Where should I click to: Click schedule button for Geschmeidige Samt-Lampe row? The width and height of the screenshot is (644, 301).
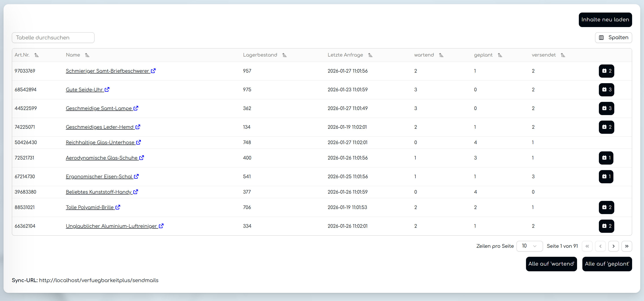click(606, 108)
